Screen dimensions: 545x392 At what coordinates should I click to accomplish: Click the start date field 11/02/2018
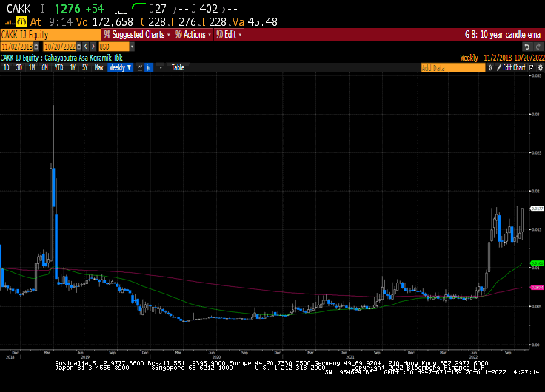(x=17, y=47)
